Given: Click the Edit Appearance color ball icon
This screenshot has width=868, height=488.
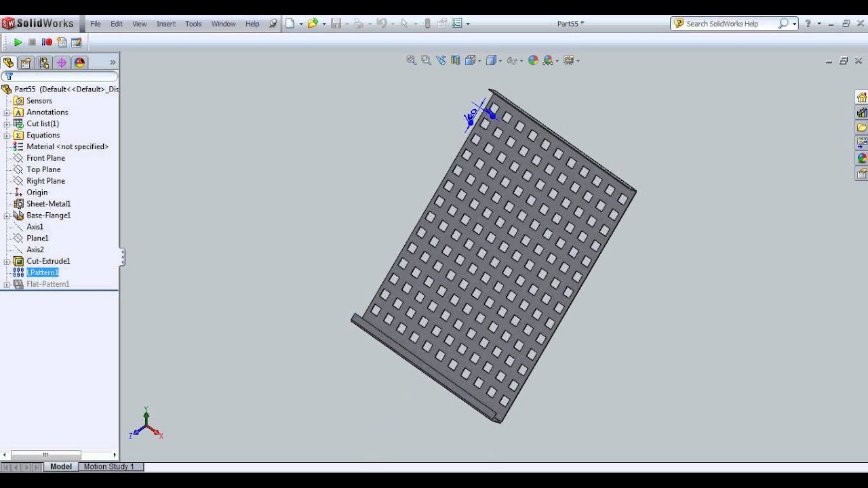Looking at the screenshot, I should (533, 60).
